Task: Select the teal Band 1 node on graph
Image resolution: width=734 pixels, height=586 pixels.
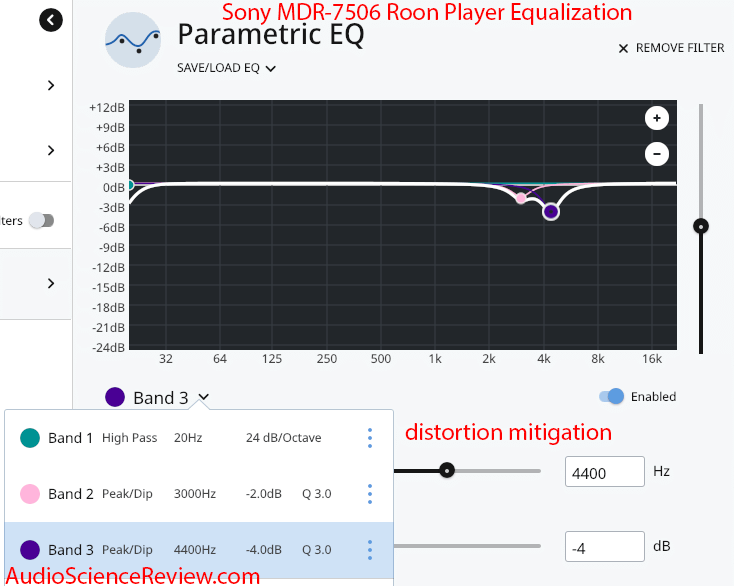Action: click(x=131, y=185)
